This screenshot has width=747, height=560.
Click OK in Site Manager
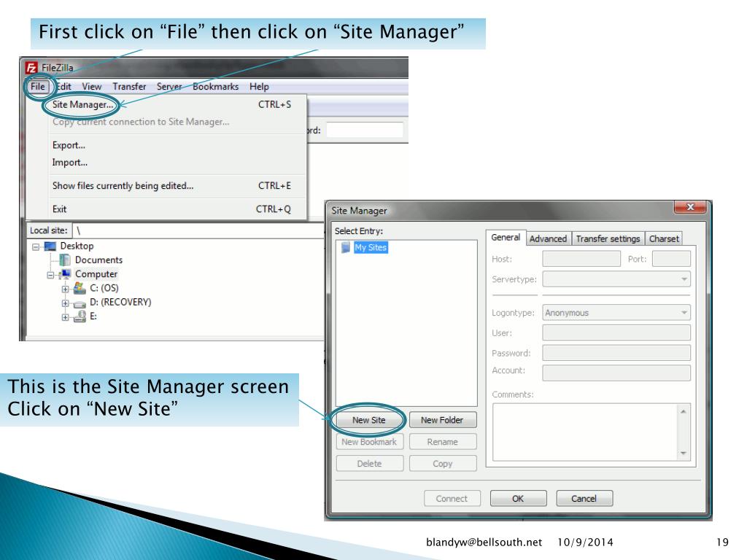518,499
